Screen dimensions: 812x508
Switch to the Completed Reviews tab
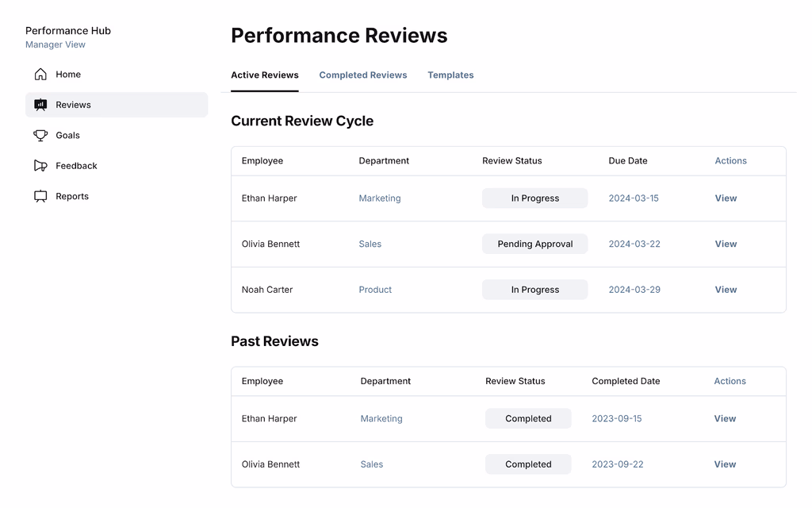pos(363,75)
